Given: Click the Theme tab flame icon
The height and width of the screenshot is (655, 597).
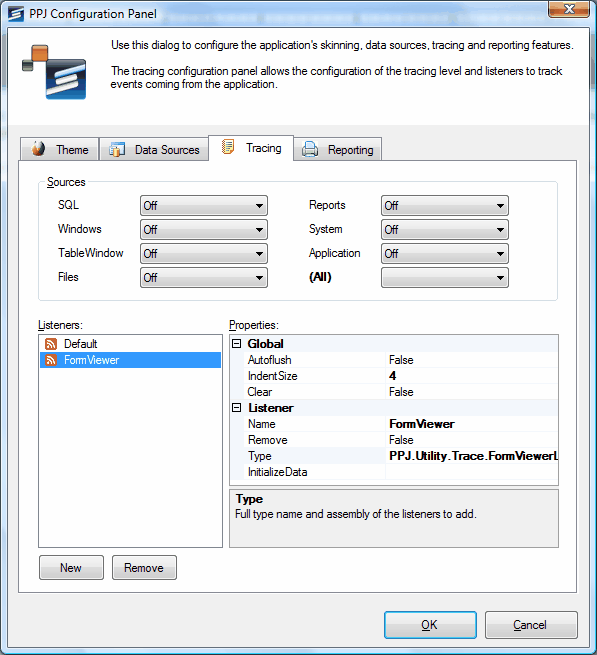Looking at the screenshot, I should pyautogui.click(x=38, y=149).
